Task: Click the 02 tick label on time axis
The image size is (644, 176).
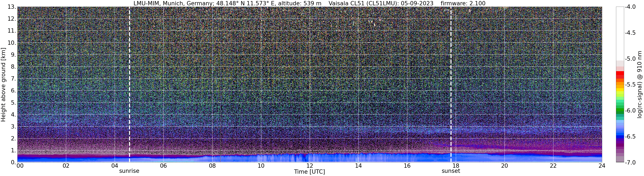Action: point(66,166)
